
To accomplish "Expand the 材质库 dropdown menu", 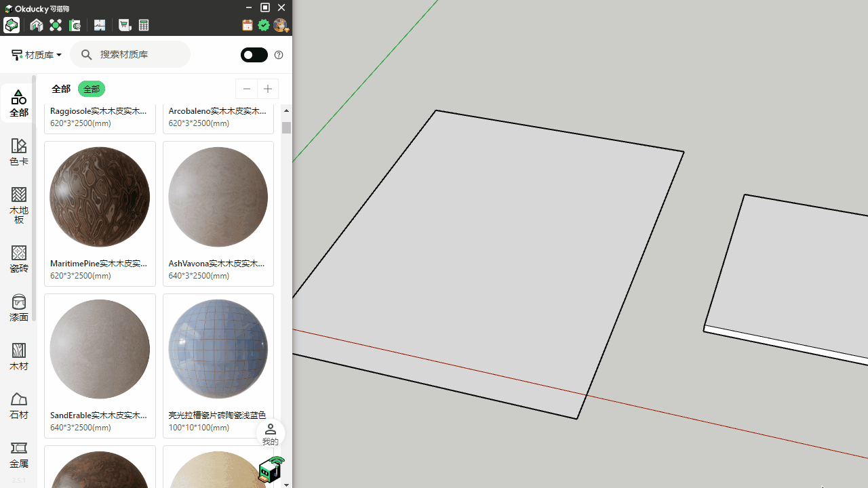I will pos(37,55).
